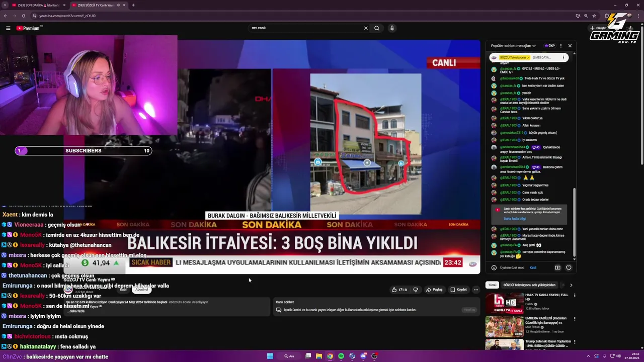Open the #sözcütv hashtag link

[175, 302]
